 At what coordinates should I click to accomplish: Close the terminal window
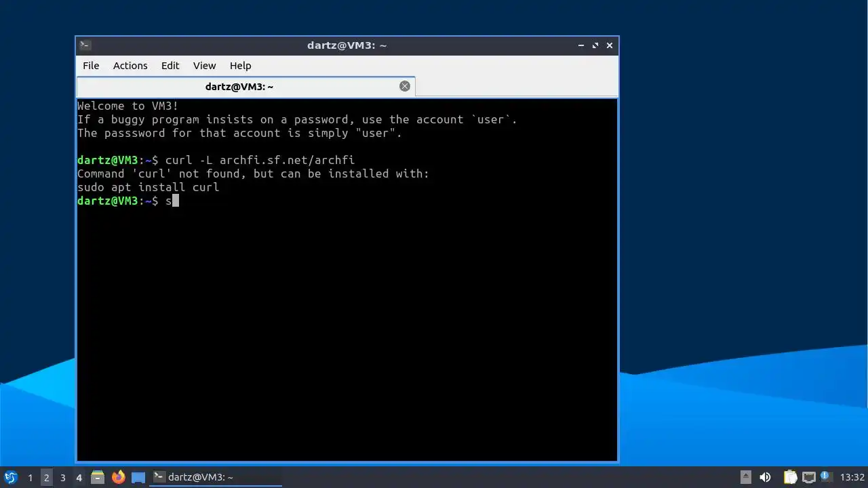pyautogui.click(x=610, y=45)
